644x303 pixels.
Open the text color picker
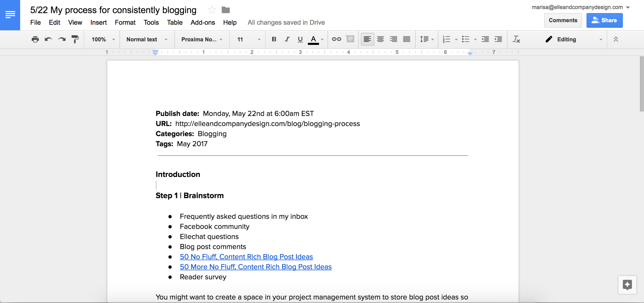pos(313,39)
